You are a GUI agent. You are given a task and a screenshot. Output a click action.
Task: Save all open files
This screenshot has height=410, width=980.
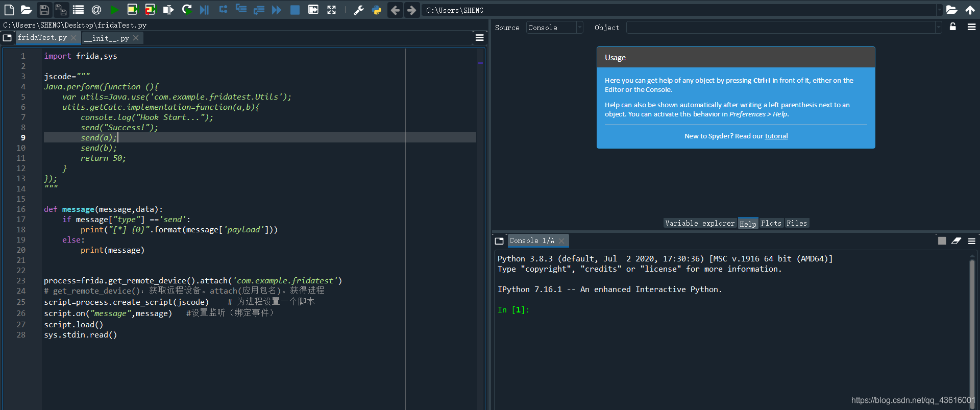[x=61, y=10]
